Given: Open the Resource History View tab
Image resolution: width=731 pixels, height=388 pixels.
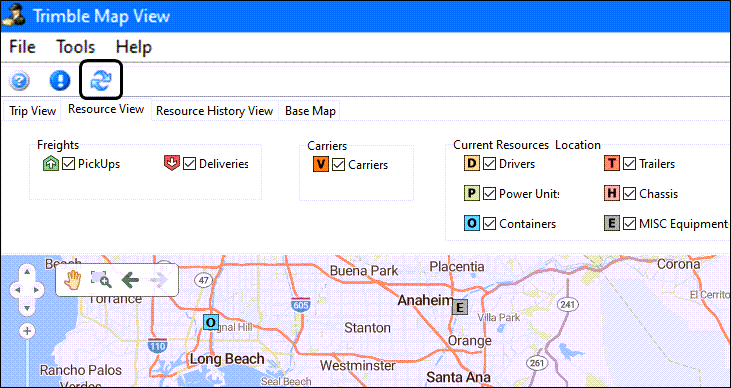Looking at the screenshot, I should [x=214, y=111].
